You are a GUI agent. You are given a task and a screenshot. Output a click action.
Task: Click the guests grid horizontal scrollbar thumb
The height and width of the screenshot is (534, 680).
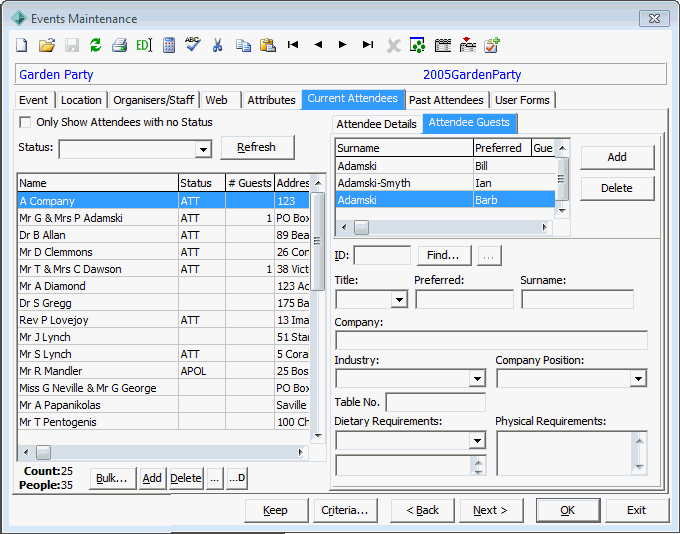coord(361,227)
